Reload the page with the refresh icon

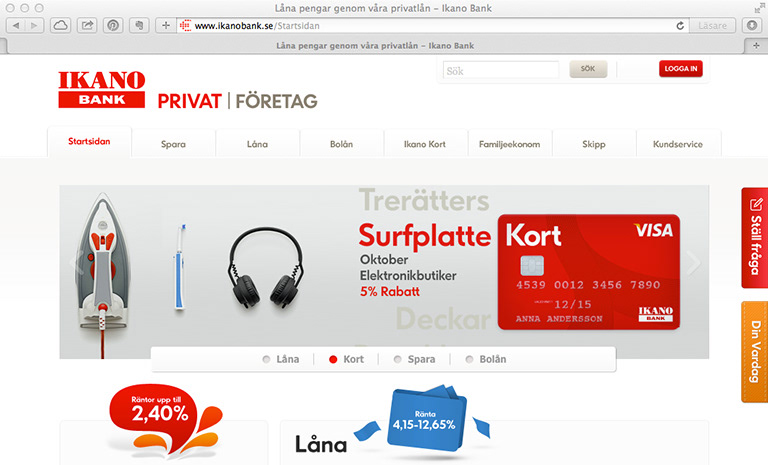click(x=680, y=25)
